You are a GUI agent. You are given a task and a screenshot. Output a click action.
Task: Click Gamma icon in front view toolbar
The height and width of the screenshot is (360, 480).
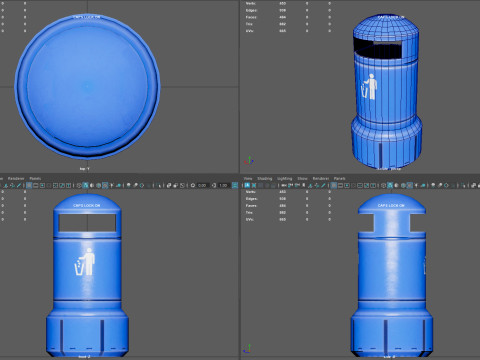(x=214, y=185)
